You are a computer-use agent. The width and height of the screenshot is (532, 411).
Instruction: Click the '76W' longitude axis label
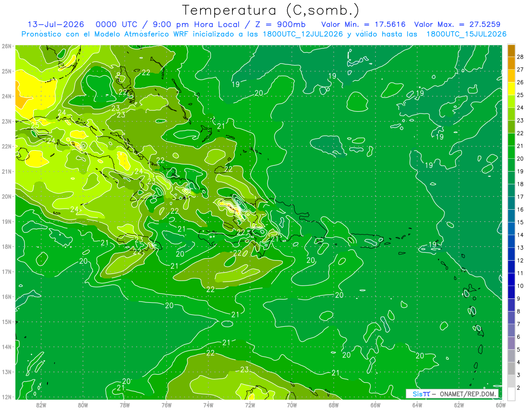[x=166, y=405]
